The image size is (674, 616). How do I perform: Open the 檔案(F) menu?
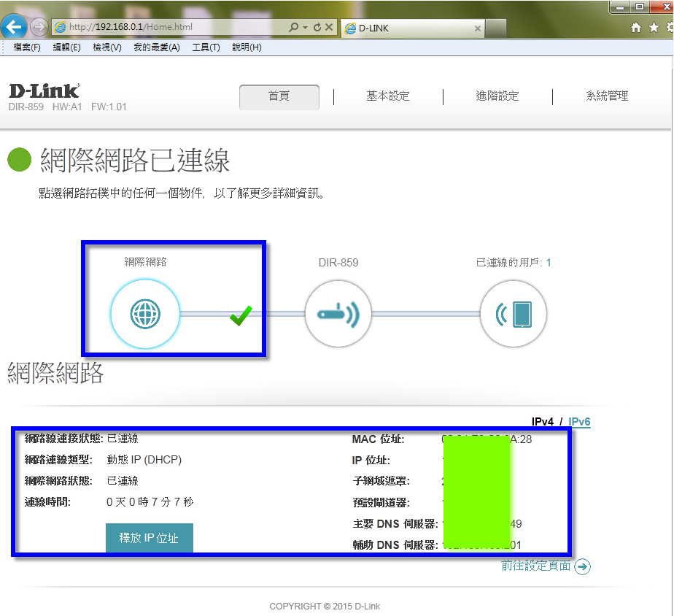(x=27, y=47)
